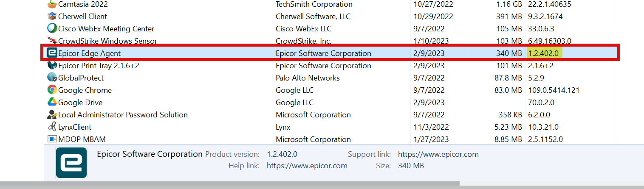The height and width of the screenshot is (189, 644).
Task: Open the Epicor support link URL
Action: pyautogui.click(x=438, y=154)
